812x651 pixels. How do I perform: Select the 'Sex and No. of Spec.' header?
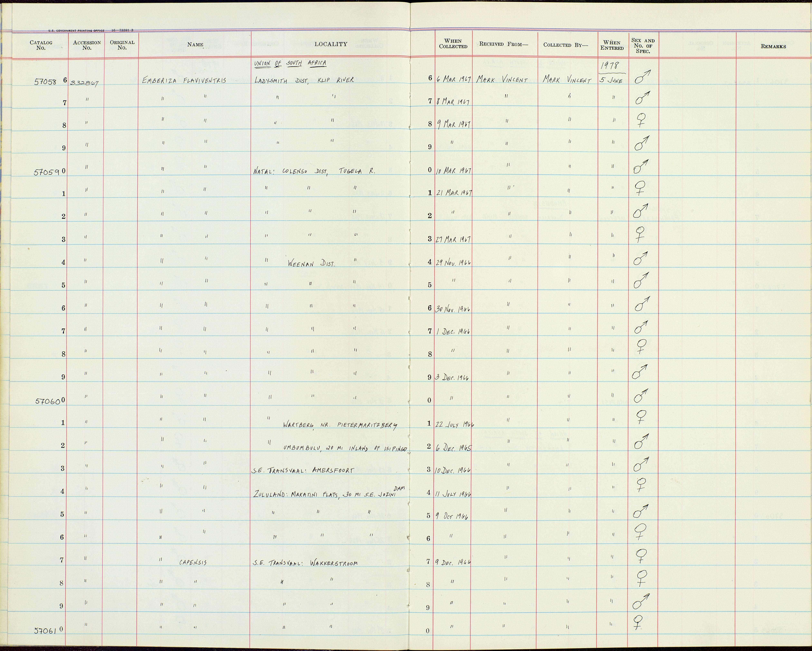click(643, 46)
